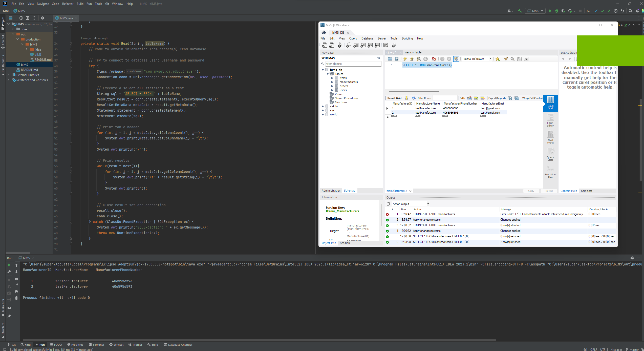Beautify the SQL script with the broom icon
Image resolution: width=644 pixels, height=351 pixels.
(x=506, y=59)
